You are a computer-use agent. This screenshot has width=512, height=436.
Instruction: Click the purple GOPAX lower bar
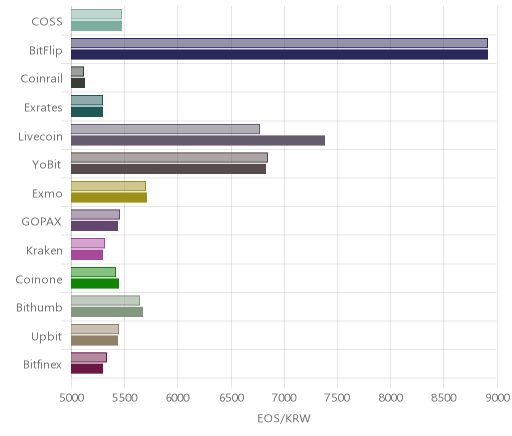pyautogui.click(x=94, y=226)
